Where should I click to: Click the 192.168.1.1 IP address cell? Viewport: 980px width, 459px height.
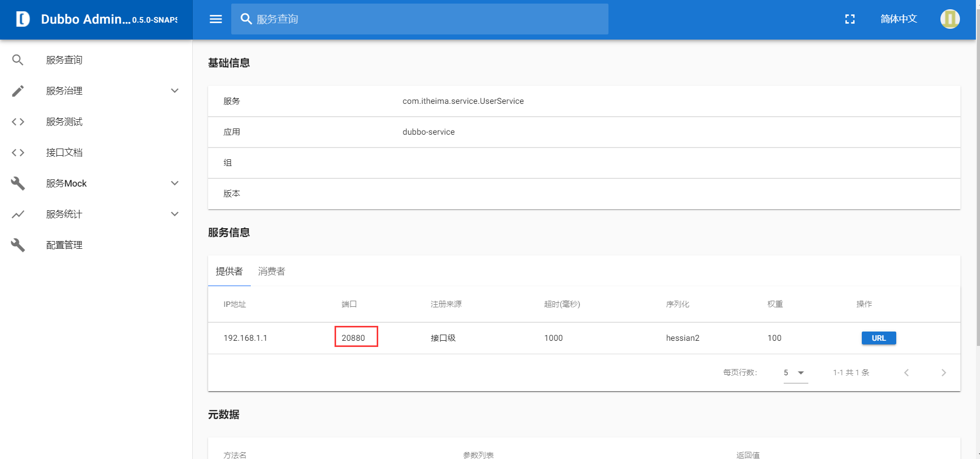pos(245,338)
